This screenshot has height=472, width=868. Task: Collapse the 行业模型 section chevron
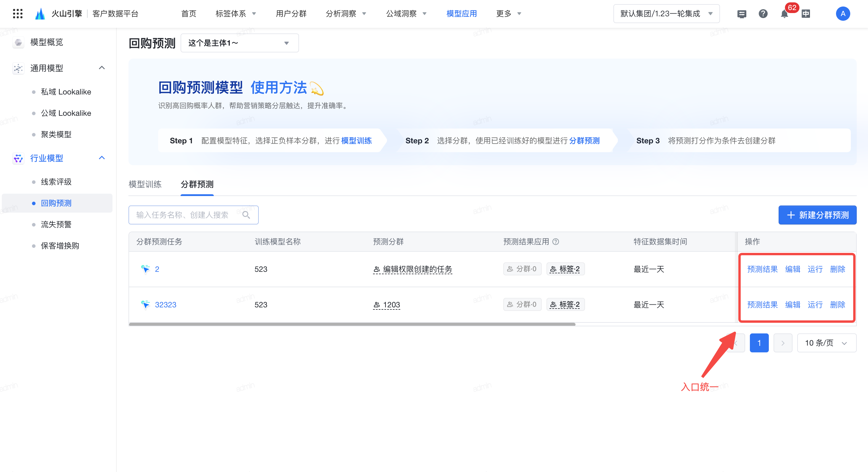102,158
